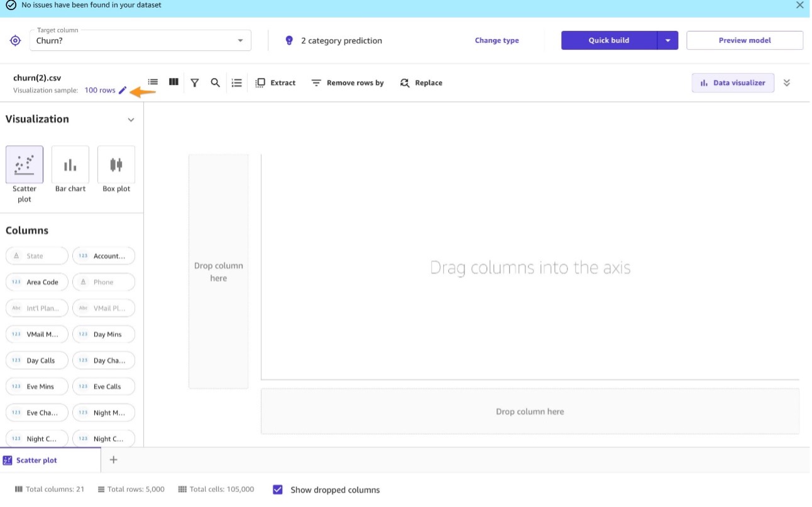Switch to grid columns view icon

tap(174, 82)
